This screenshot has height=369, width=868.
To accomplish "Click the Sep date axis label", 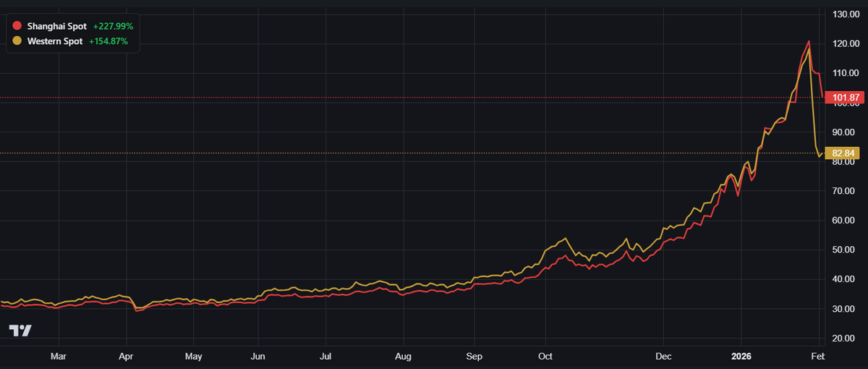I will [474, 357].
